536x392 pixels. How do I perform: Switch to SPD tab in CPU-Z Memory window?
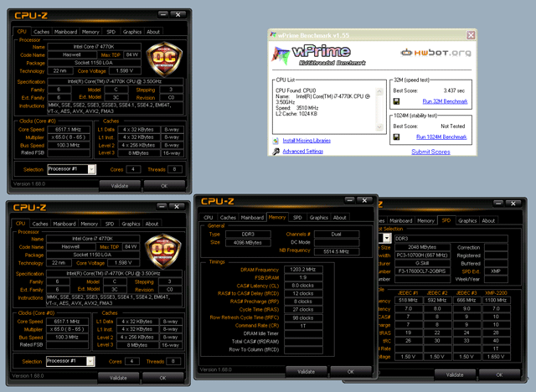point(297,218)
